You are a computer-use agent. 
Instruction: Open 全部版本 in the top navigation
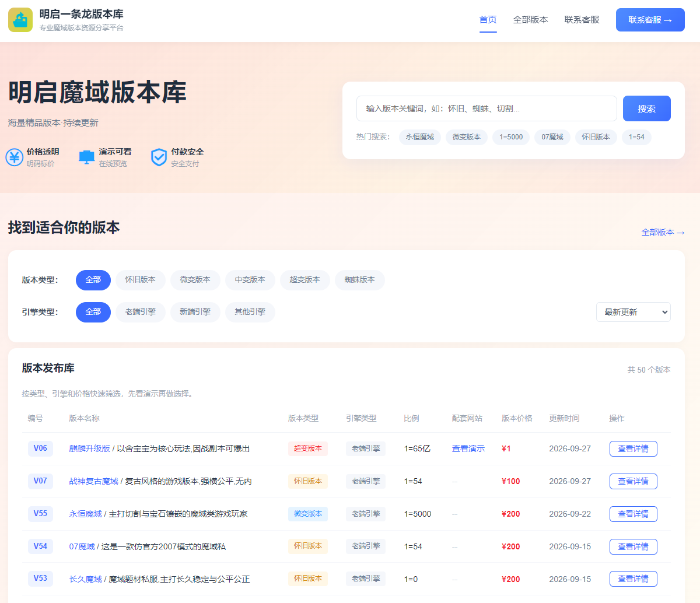531,20
